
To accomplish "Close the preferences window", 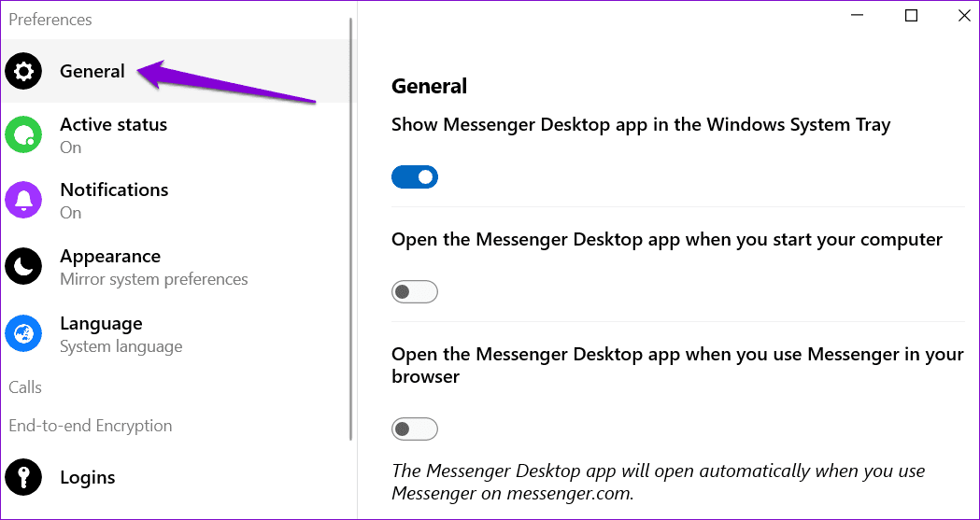I will [964, 16].
